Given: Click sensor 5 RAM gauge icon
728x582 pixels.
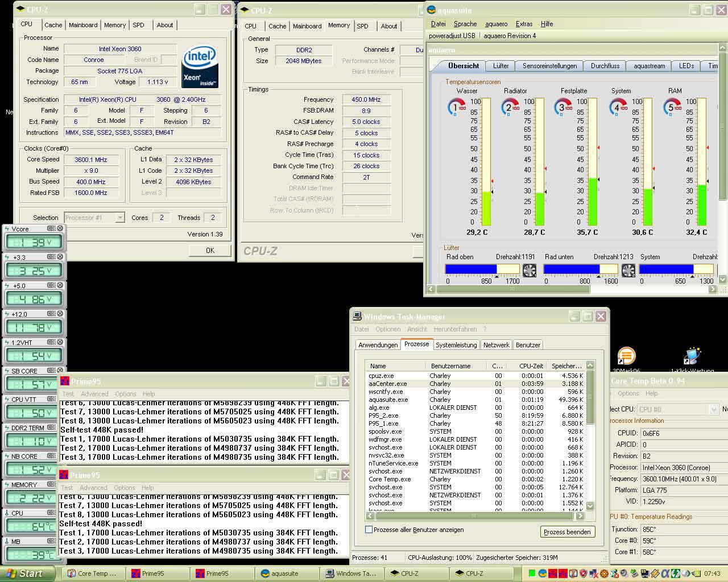Looking at the screenshot, I should (672, 107).
